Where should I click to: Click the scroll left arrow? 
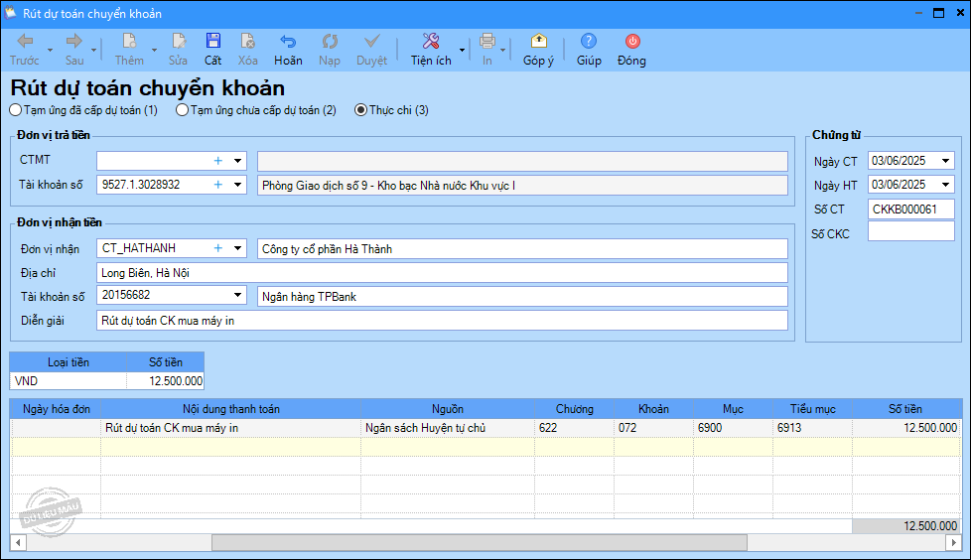point(18,543)
